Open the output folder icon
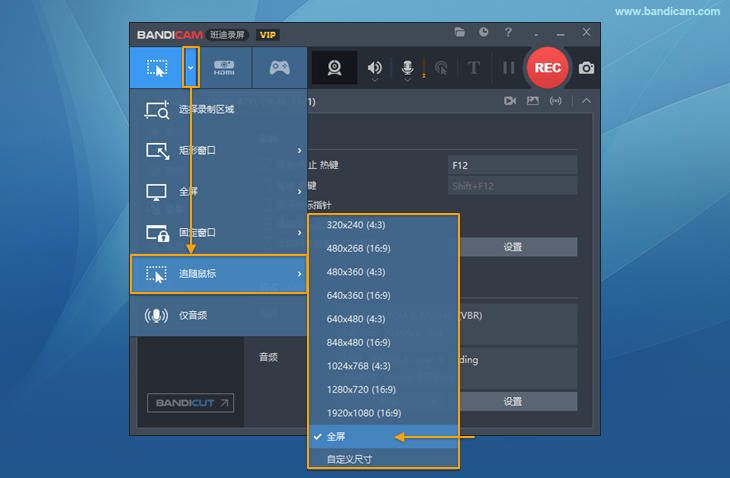Viewport: 730px width, 478px height. point(460,32)
